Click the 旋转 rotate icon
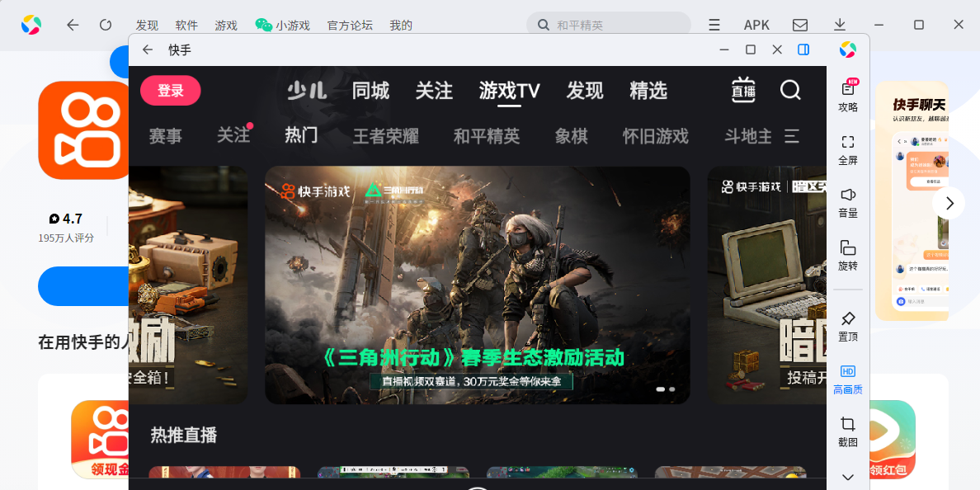The image size is (980, 490). (x=848, y=256)
